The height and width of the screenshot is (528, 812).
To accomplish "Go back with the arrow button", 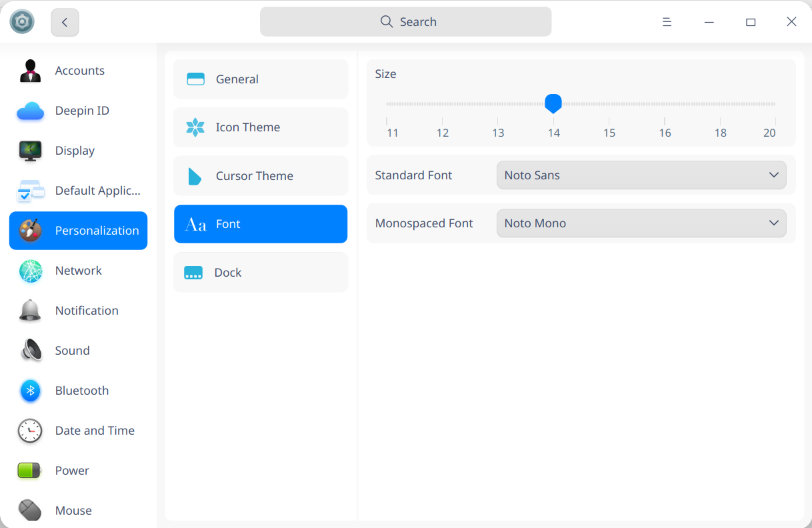I will [x=65, y=22].
